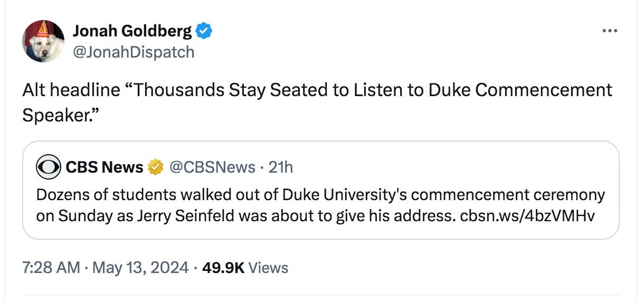Go to the @CBSNews handle
This screenshot has height=301, width=644.
click(x=212, y=167)
